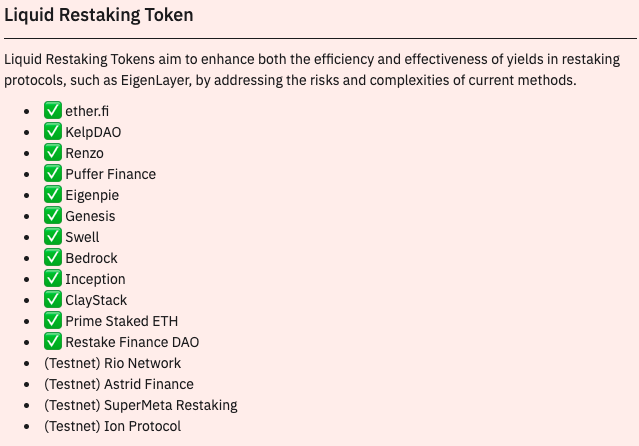Click the ether.fi text label
639x446 pixels.
pyautogui.click(x=87, y=111)
